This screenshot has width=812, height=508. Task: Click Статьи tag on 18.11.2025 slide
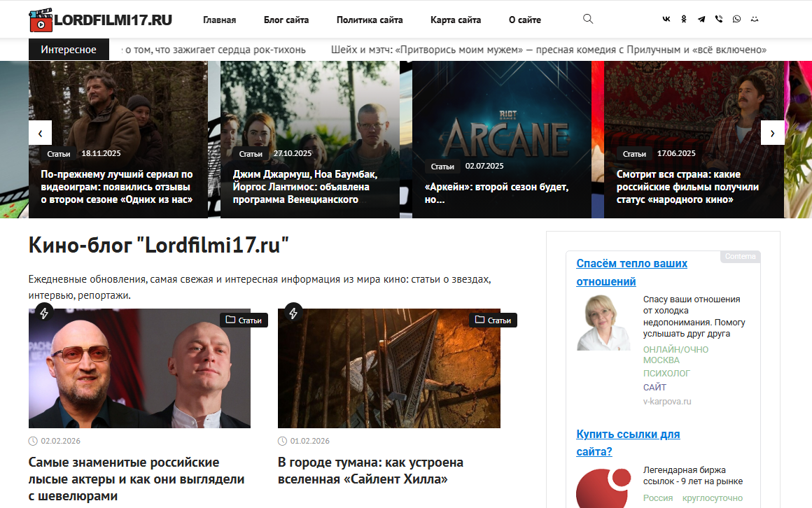(x=59, y=154)
